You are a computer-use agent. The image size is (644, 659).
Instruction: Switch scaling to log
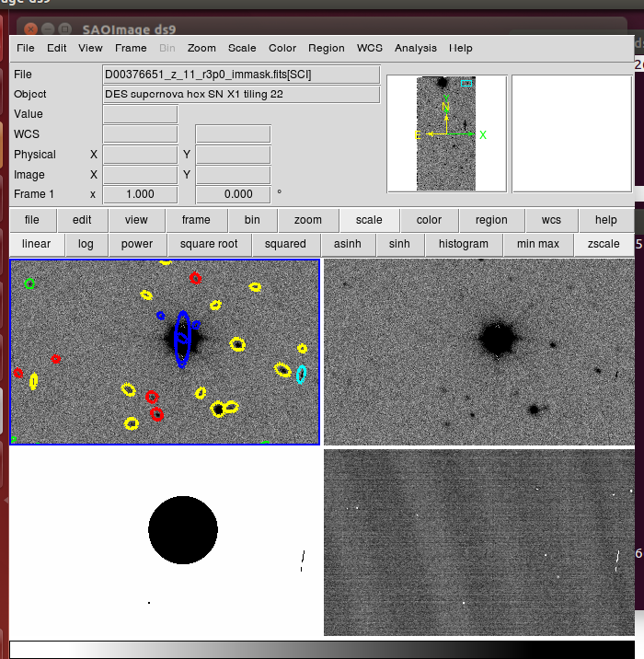(86, 244)
